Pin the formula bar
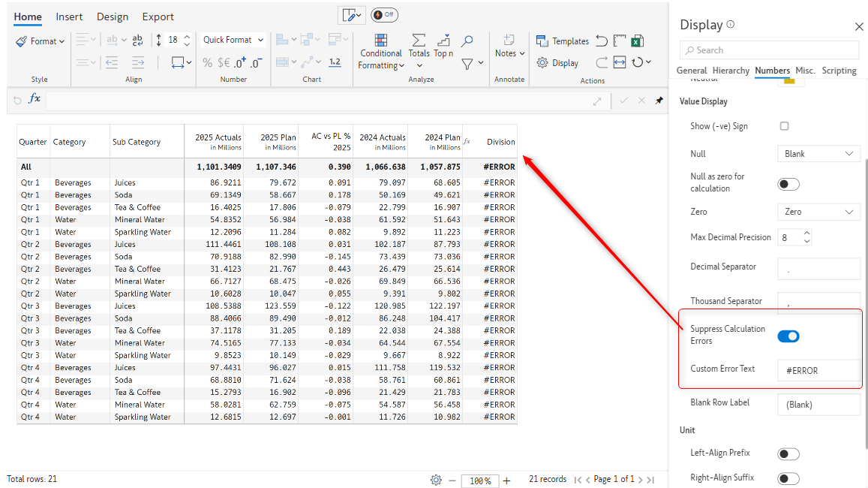868x488 pixels. (659, 100)
